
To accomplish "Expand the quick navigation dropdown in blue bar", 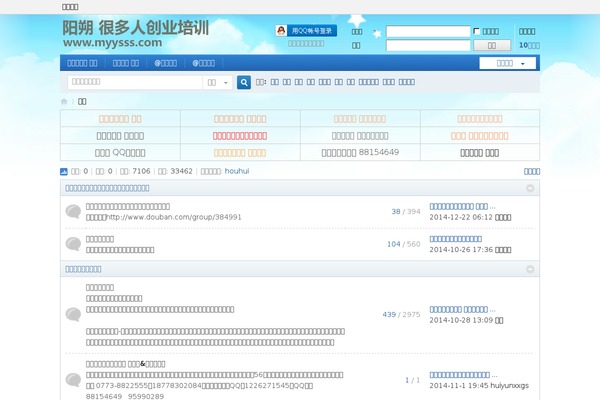I will tap(509, 63).
